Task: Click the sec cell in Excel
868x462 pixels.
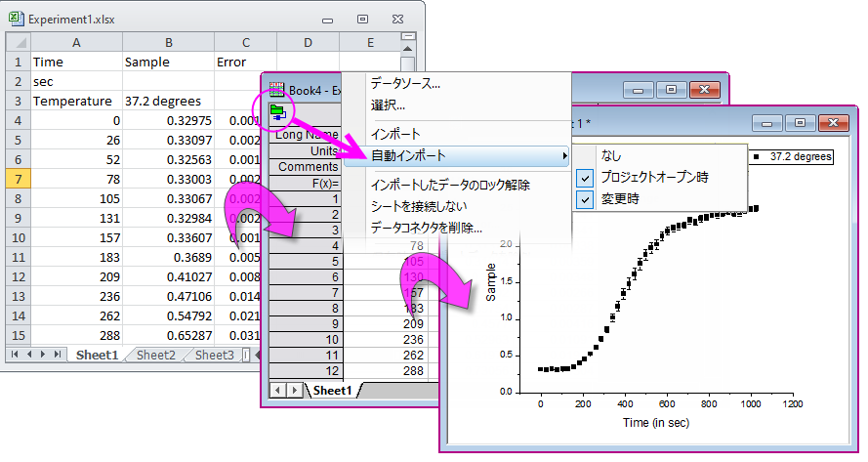Action: (76, 81)
